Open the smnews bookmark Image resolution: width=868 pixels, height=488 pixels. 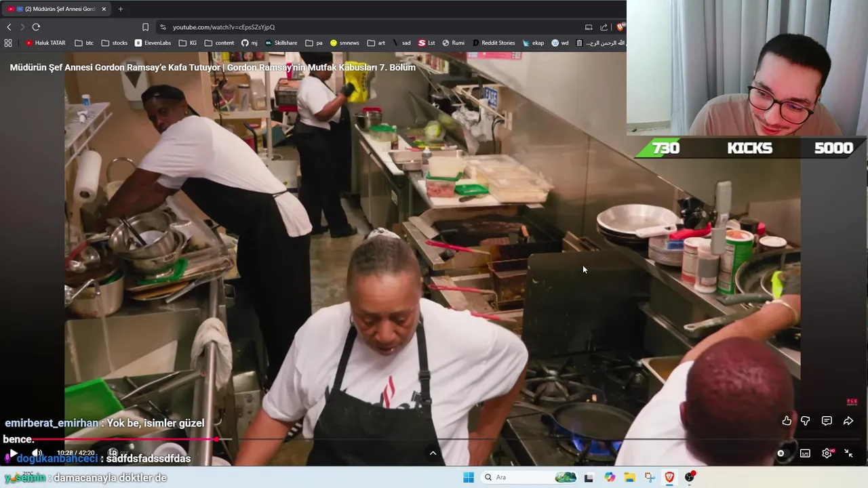tap(344, 43)
